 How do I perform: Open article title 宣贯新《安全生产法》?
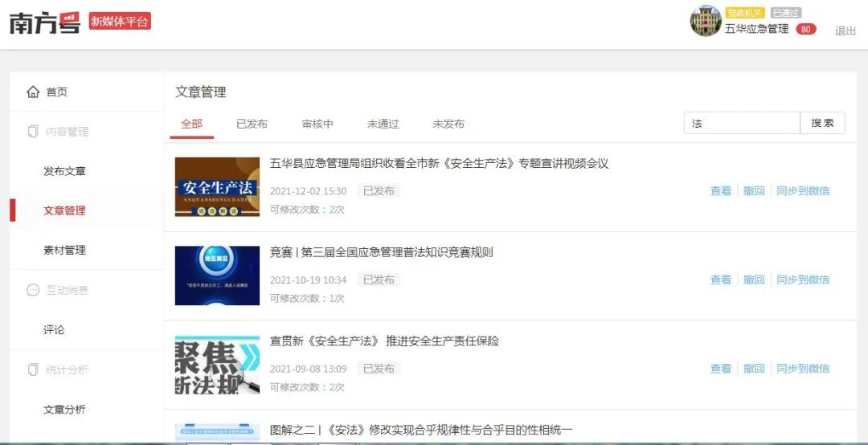pos(384,341)
